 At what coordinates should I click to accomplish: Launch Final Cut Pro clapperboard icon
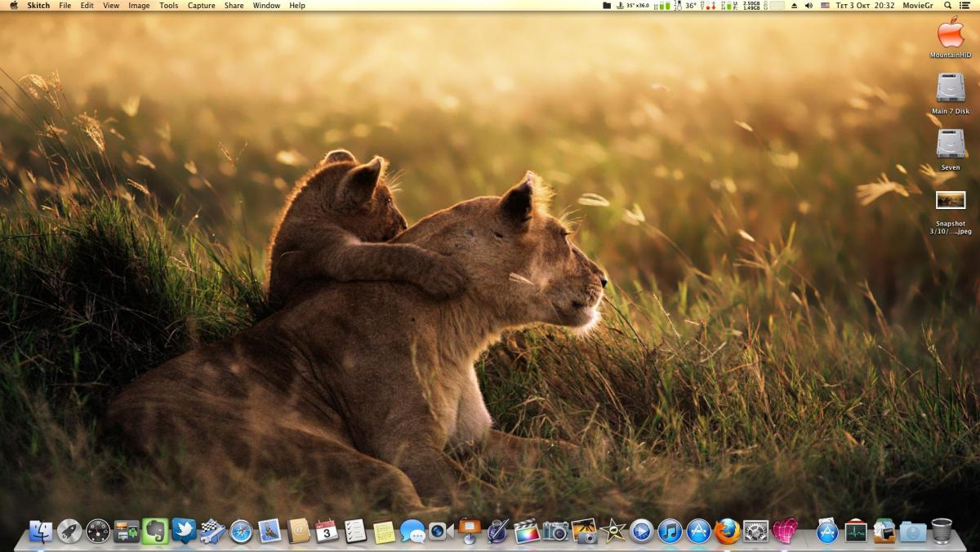[x=527, y=532]
